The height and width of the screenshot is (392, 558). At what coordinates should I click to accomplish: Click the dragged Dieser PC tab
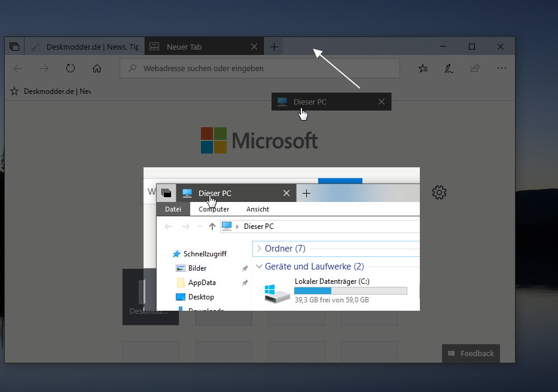[x=331, y=102]
